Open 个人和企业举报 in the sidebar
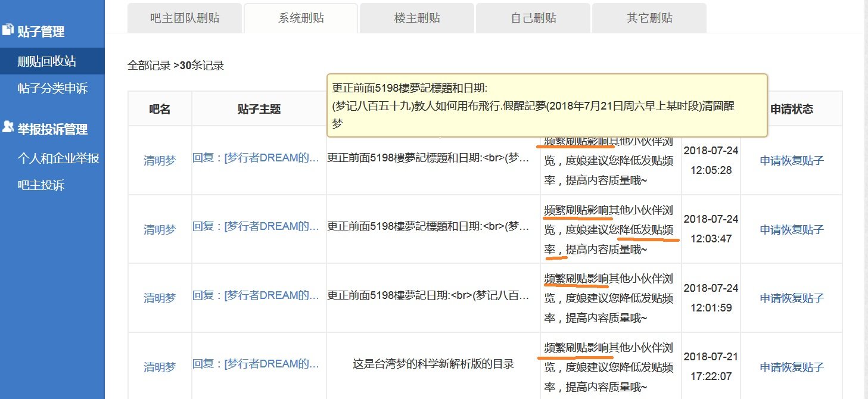Viewport: 868px width, 399px height. pos(58,158)
